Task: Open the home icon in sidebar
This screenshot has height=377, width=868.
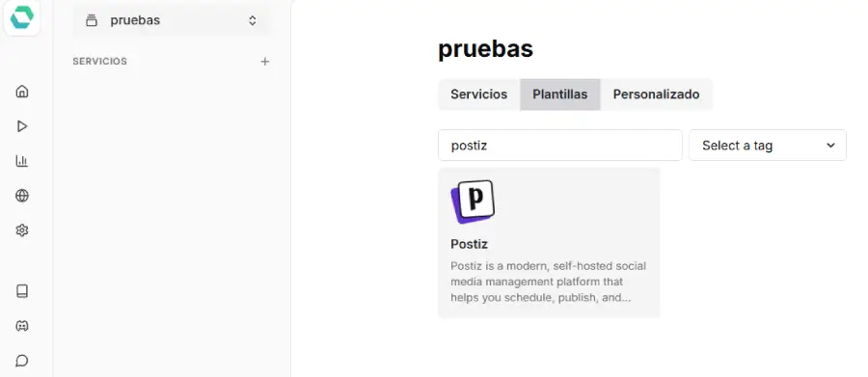Action: coord(21,92)
